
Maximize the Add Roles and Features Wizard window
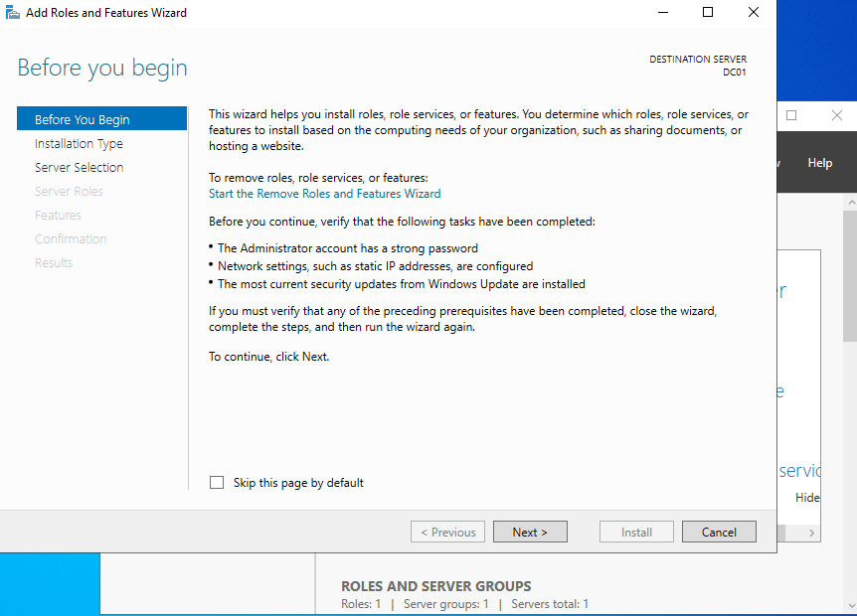tap(708, 13)
